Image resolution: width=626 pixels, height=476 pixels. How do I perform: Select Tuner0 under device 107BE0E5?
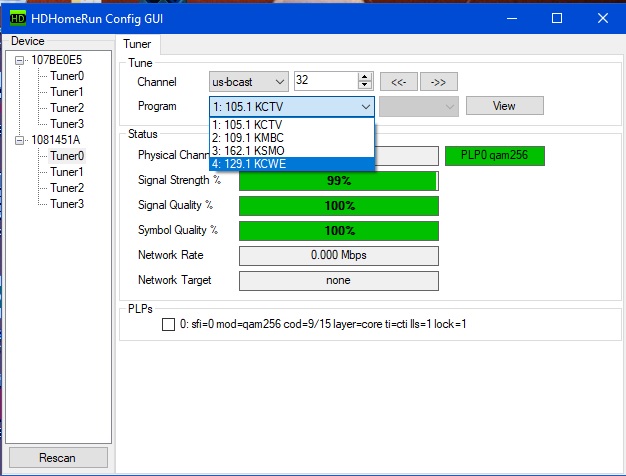pyautogui.click(x=67, y=76)
